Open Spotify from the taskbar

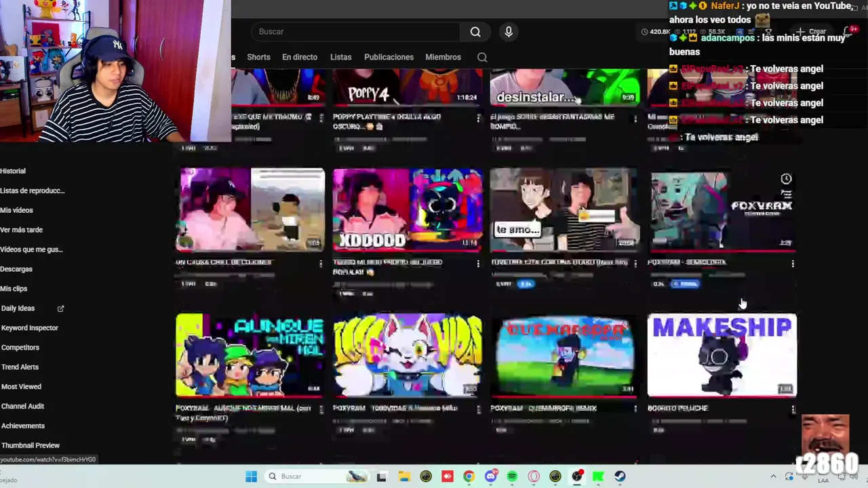pos(512,476)
